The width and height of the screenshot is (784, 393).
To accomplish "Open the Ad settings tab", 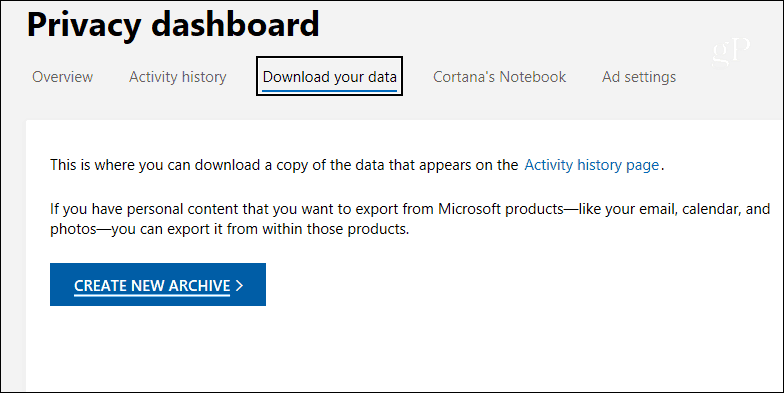I will [x=639, y=77].
